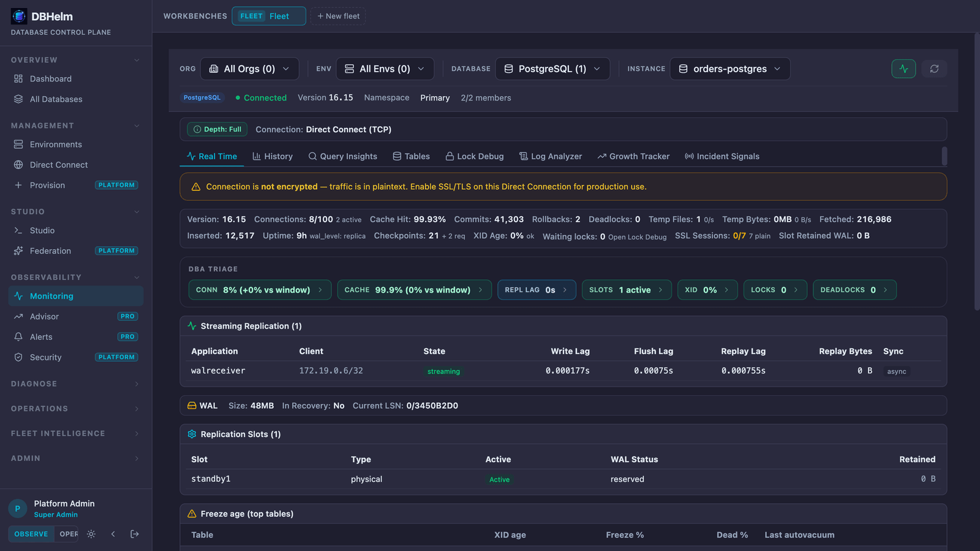Open the All Envs dropdown
This screenshot has height=551, width=980.
pyautogui.click(x=385, y=69)
